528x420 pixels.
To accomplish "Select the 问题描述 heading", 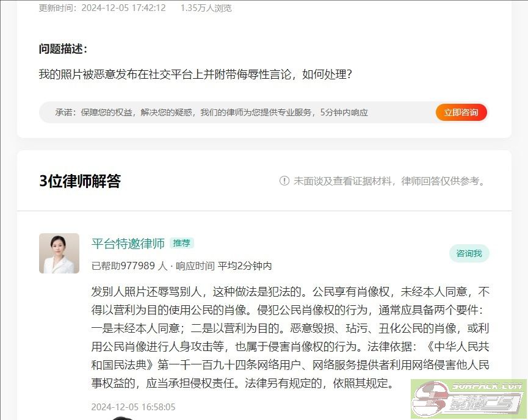I will click(63, 49).
